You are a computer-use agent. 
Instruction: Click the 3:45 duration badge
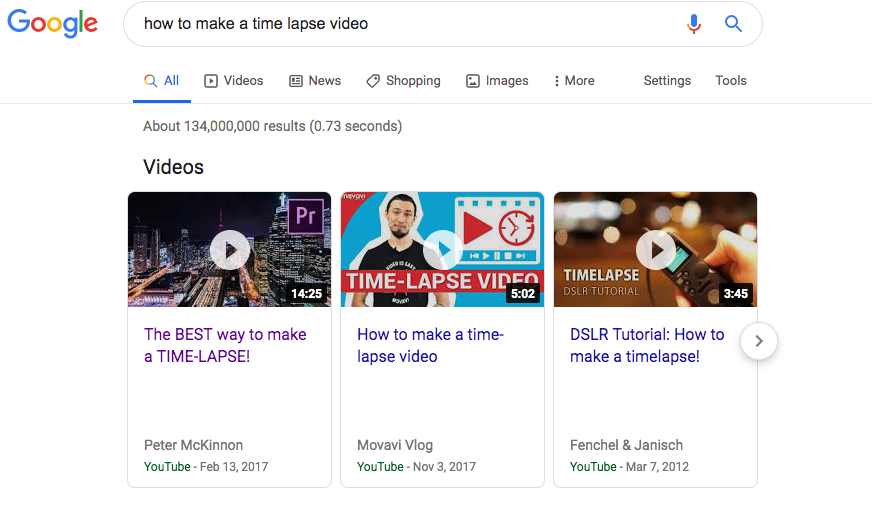pos(735,294)
